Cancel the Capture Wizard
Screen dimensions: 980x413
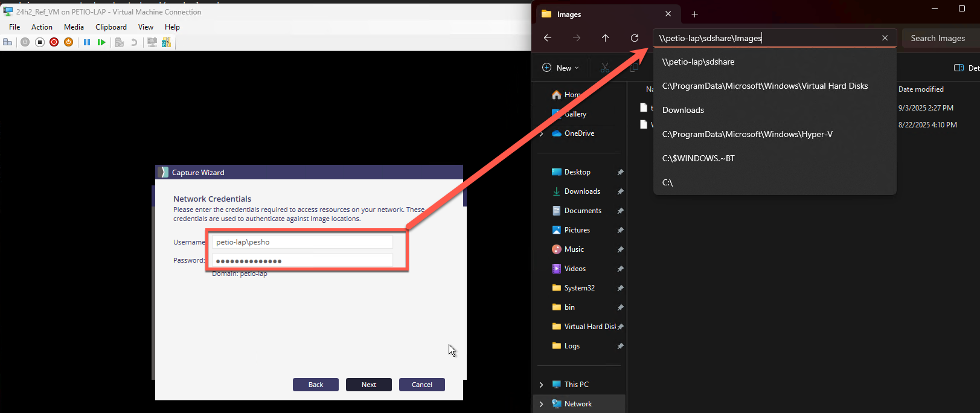pos(422,385)
